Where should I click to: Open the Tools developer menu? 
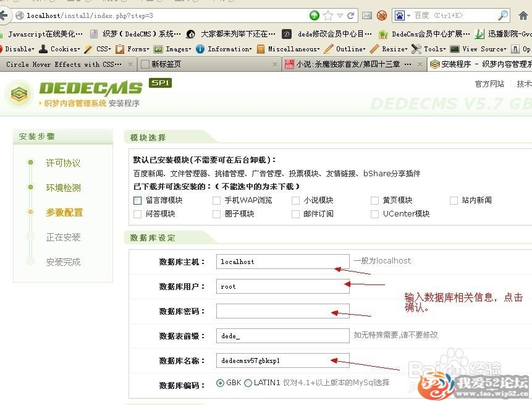click(x=429, y=49)
